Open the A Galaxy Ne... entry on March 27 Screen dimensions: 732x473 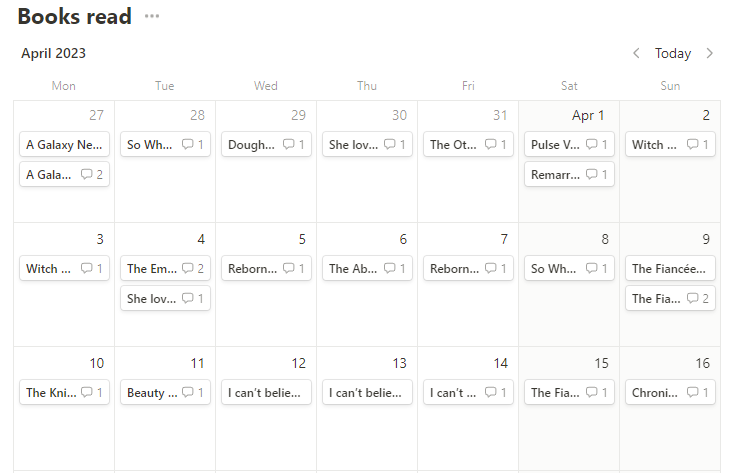pyautogui.click(x=64, y=144)
